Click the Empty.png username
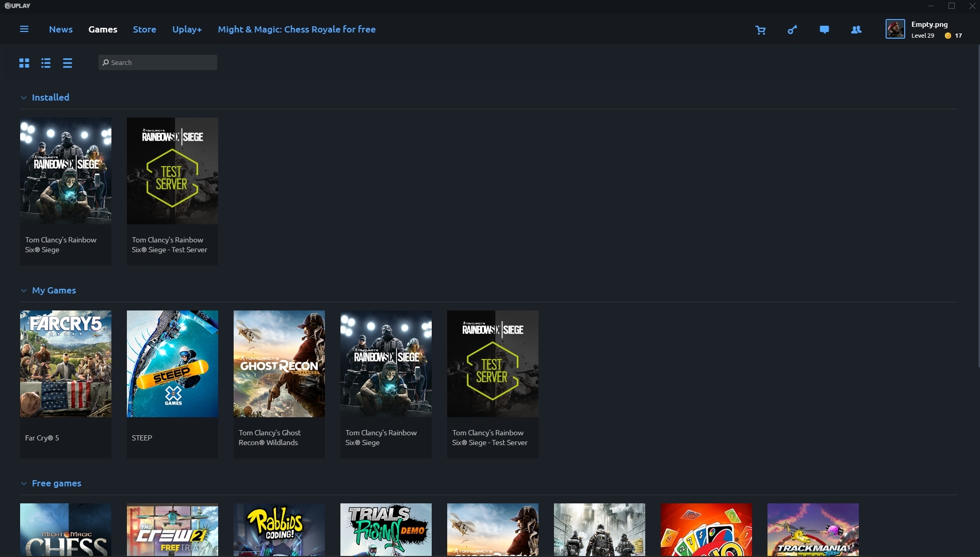Image resolution: width=980 pixels, height=557 pixels. point(929,24)
